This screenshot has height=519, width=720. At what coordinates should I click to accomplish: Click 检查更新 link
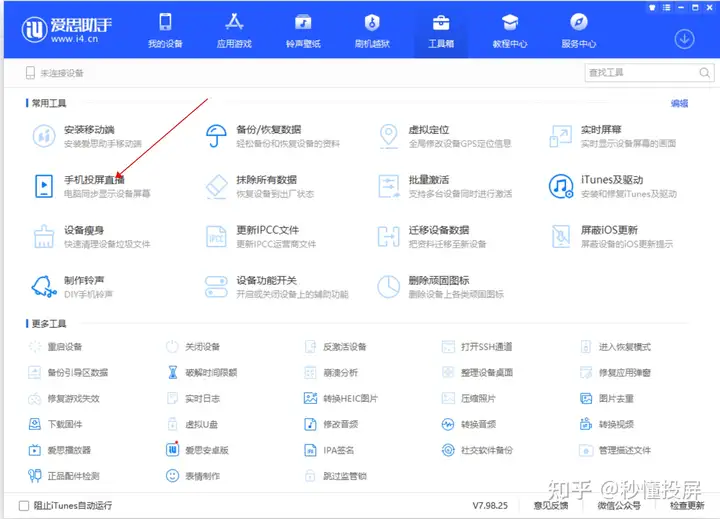coord(687,506)
